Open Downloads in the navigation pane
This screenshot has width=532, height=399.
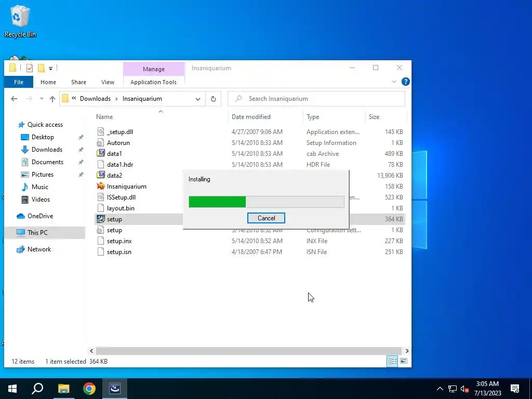[46, 150]
